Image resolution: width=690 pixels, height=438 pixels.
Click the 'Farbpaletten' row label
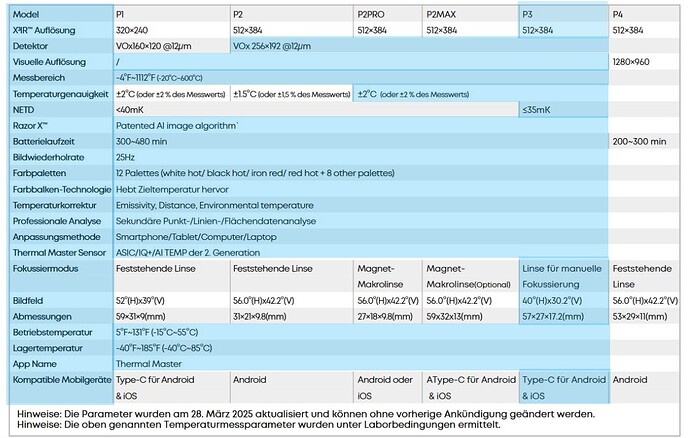click(39, 173)
